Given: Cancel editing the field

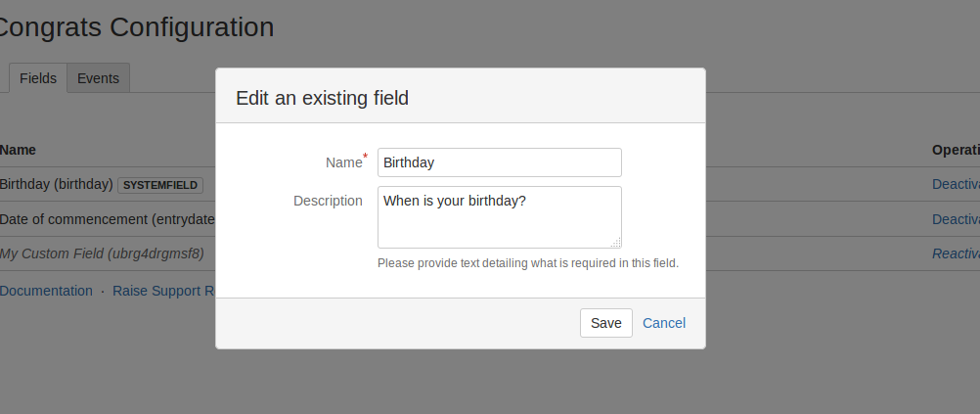Looking at the screenshot, I should (x=664, y=323).
